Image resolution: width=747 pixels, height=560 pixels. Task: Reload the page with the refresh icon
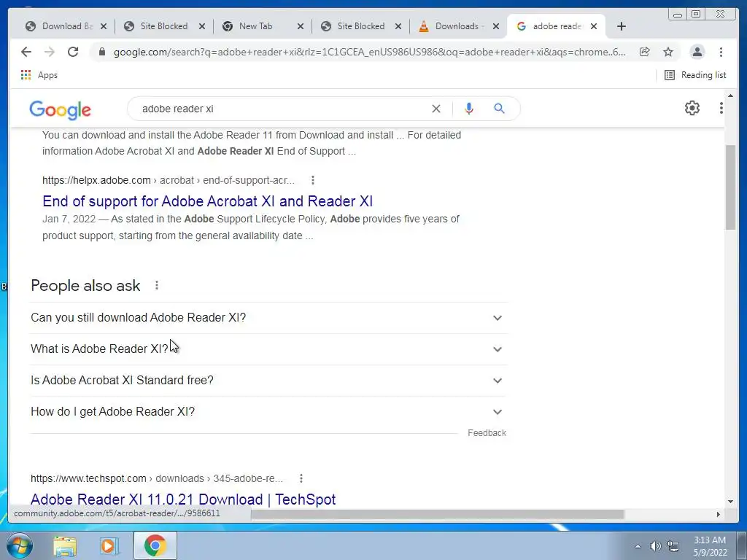[73, 52]
